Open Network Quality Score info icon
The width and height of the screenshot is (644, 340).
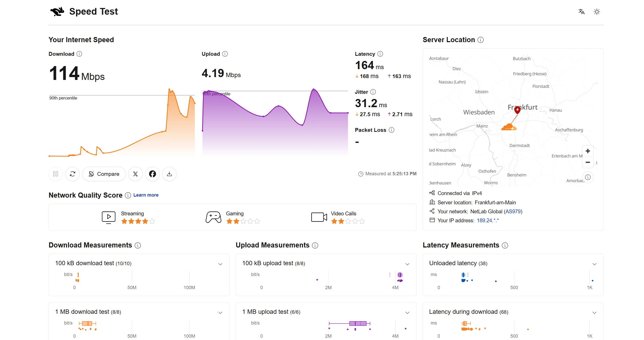tap(128, 195)
